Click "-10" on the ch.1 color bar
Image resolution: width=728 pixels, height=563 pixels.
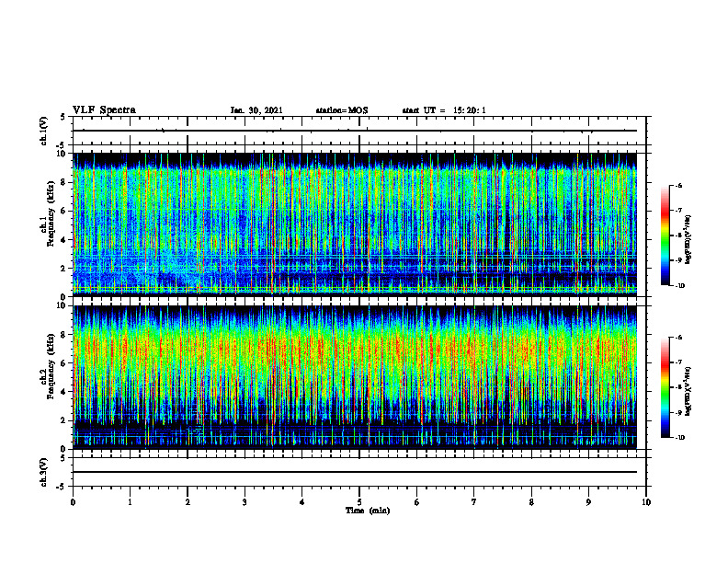[679, 286]
